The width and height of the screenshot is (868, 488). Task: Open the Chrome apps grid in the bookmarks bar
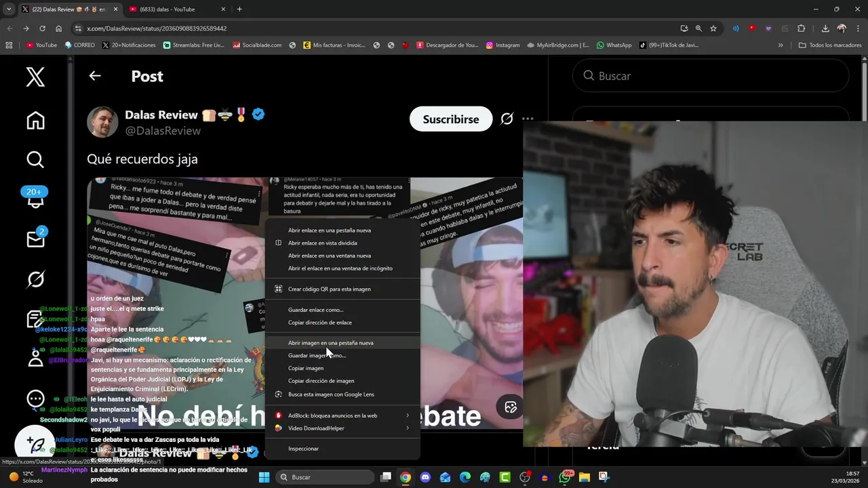9,45
